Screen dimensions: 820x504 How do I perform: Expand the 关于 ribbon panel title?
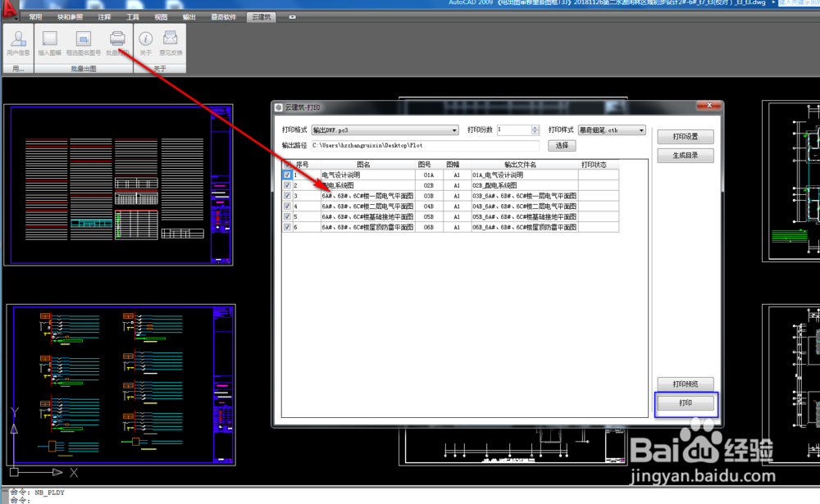point(160,69)
